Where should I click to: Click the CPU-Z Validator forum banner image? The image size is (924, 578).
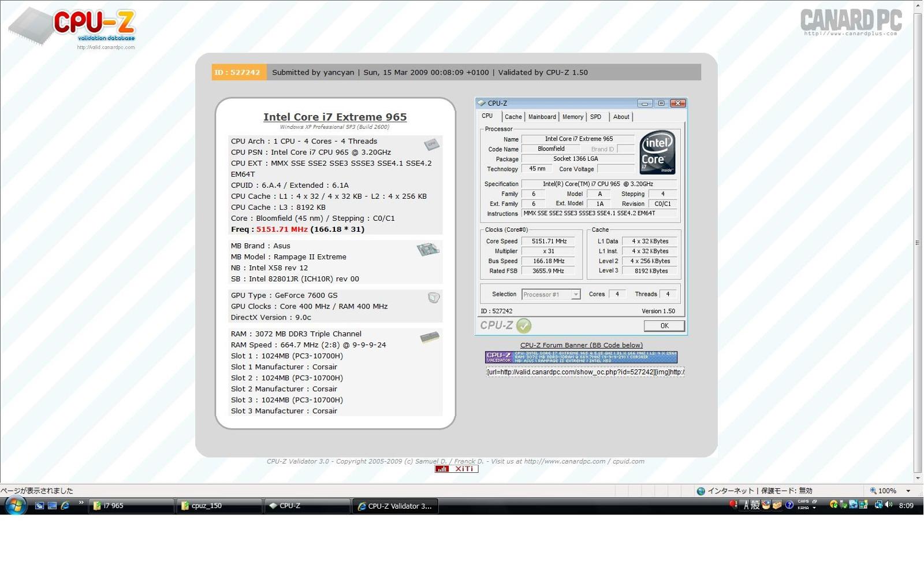[x=581, y=357]
